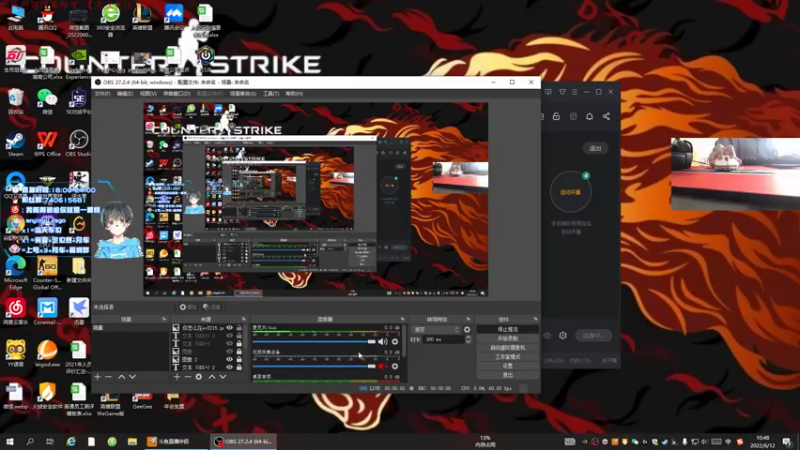
Task: Move source up in the sources list
Action: pos(211,377)
